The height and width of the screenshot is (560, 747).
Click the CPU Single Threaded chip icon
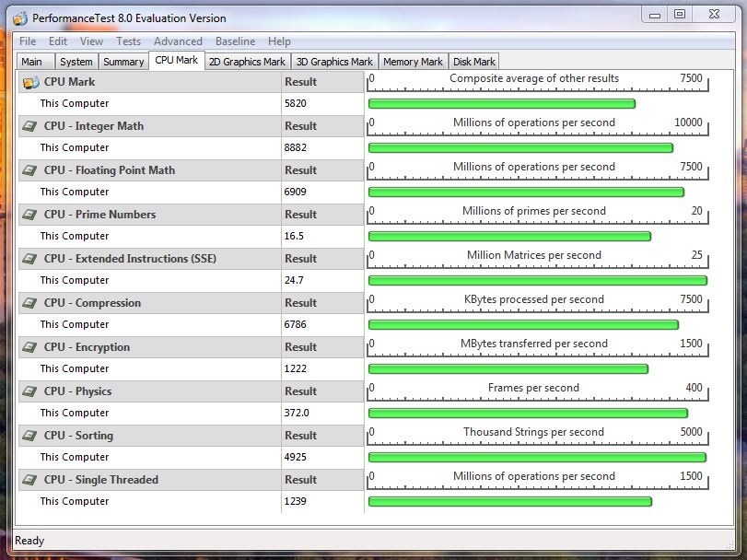coord(30,480)
